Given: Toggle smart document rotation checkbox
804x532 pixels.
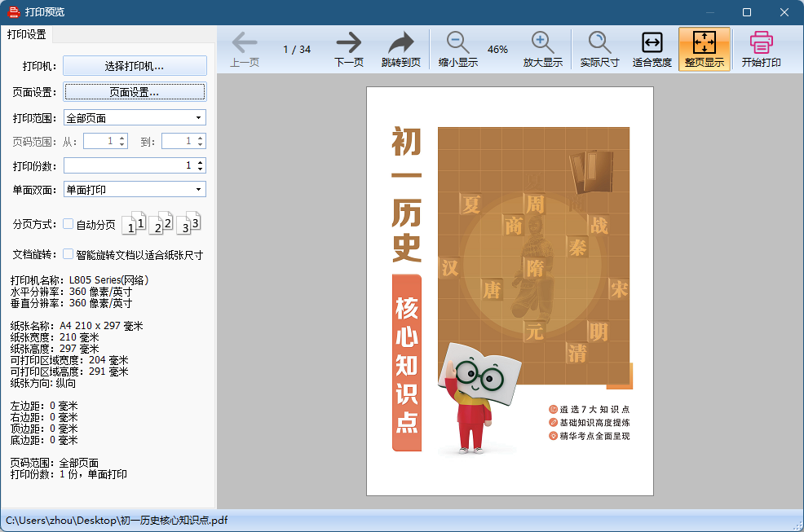Looking at the screenshot, I should 68,254.
